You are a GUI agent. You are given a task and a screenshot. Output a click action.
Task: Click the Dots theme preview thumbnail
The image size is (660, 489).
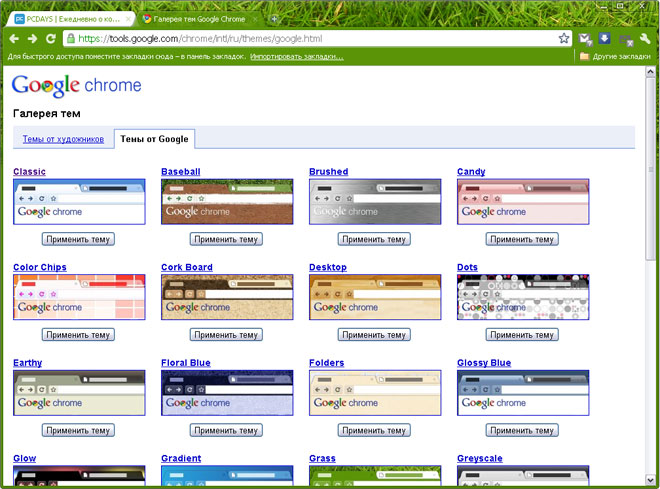click(523, 297)
